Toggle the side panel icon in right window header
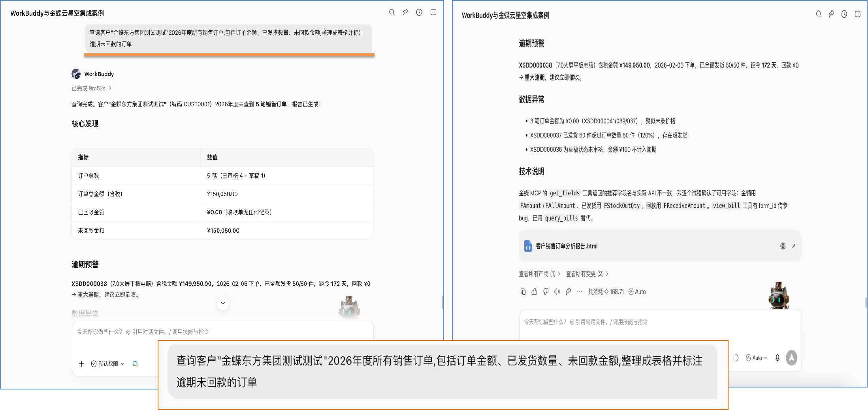The height and width of the screenshot is (410, 868). coord(857,14)
